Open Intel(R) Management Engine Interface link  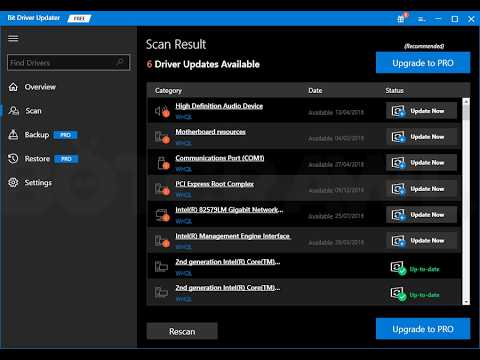(233, 236)
